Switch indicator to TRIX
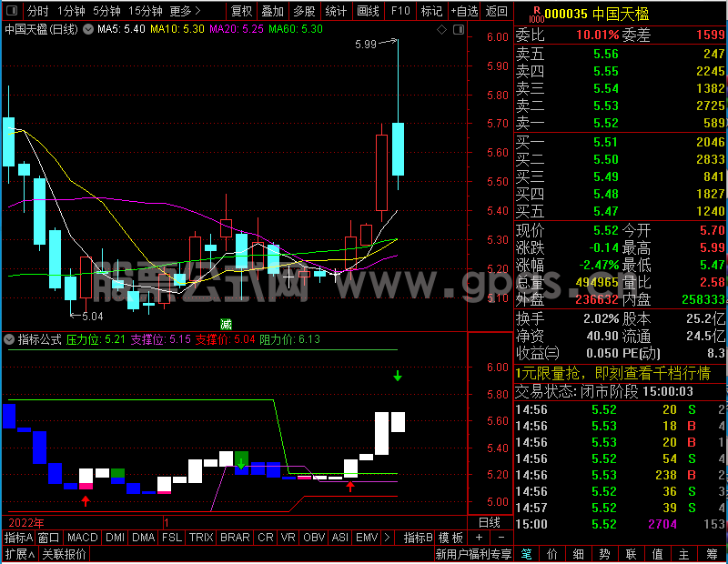Screen dimensions: 728x564 201,538
